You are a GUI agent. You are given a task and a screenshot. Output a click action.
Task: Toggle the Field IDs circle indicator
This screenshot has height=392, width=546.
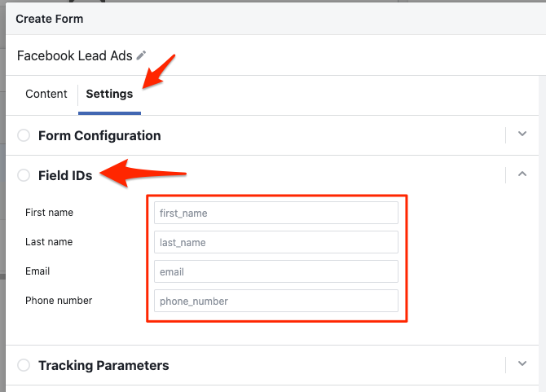pyautogui.click(x=24, y=174)
